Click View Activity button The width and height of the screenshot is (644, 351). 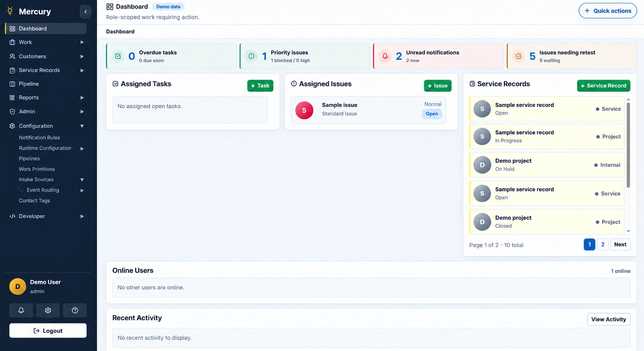click(608, 319)
